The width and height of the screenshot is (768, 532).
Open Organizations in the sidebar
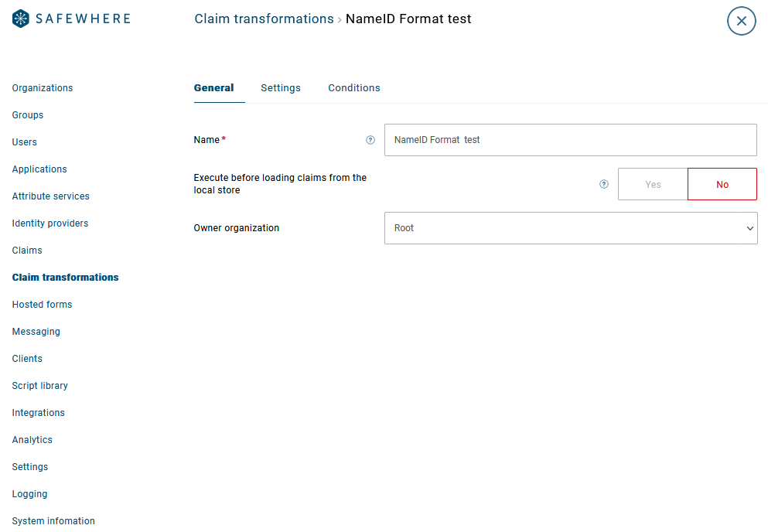click(x=43, y=88)
